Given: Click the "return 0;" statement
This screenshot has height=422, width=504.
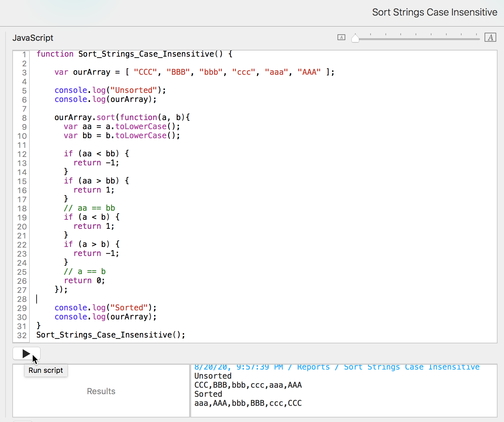Looking at the screenshot, I should 84,281.
